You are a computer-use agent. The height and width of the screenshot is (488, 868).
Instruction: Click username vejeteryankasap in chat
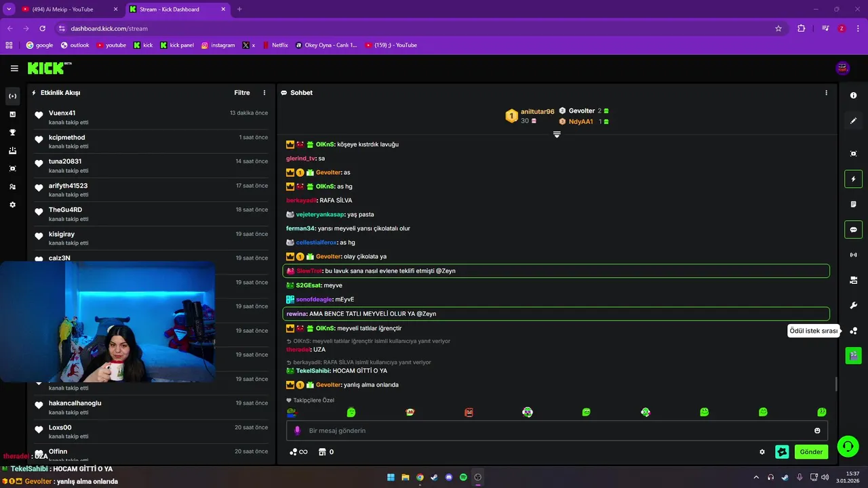pyautogui.click(x=320, y=214)
